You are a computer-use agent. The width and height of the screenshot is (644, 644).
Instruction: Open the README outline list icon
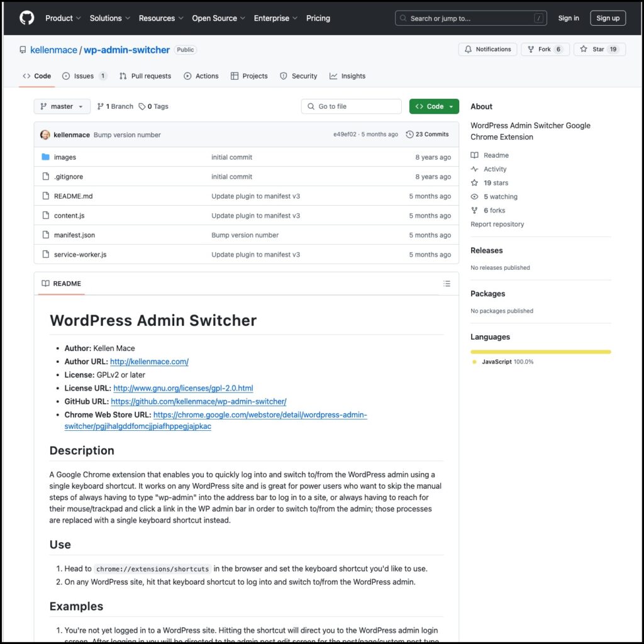[447, 283]
